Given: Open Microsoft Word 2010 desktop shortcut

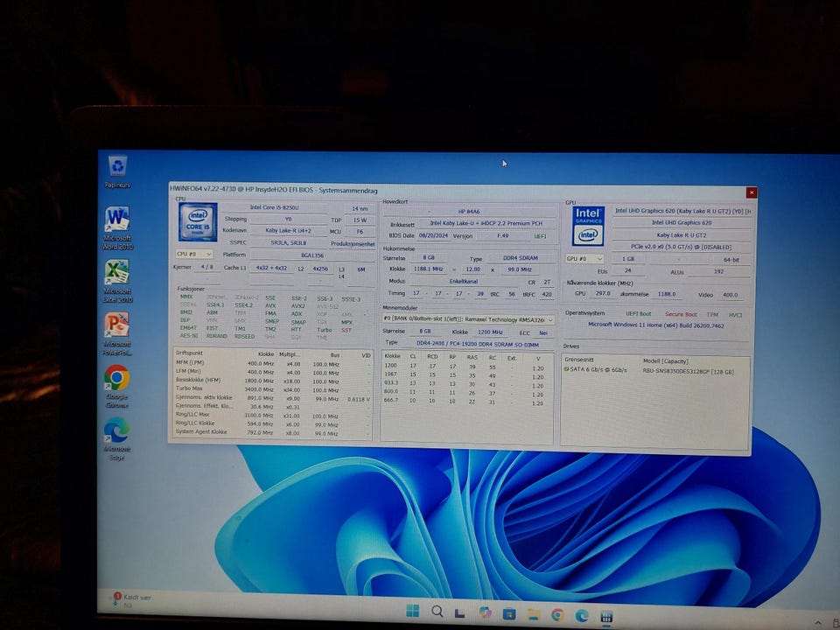Looking at the screenshot, I should [117, 228].
